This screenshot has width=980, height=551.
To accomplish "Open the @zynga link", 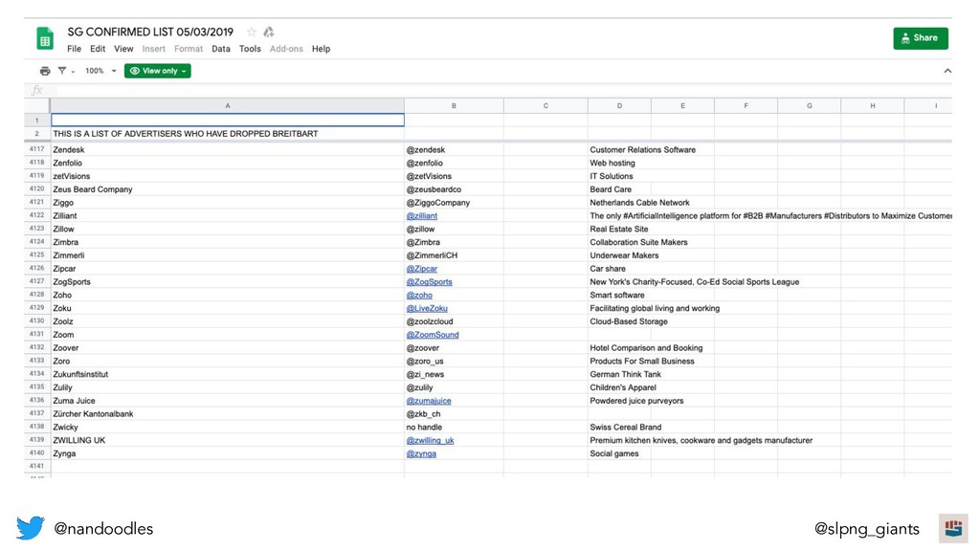I will [x=421, y=453].
